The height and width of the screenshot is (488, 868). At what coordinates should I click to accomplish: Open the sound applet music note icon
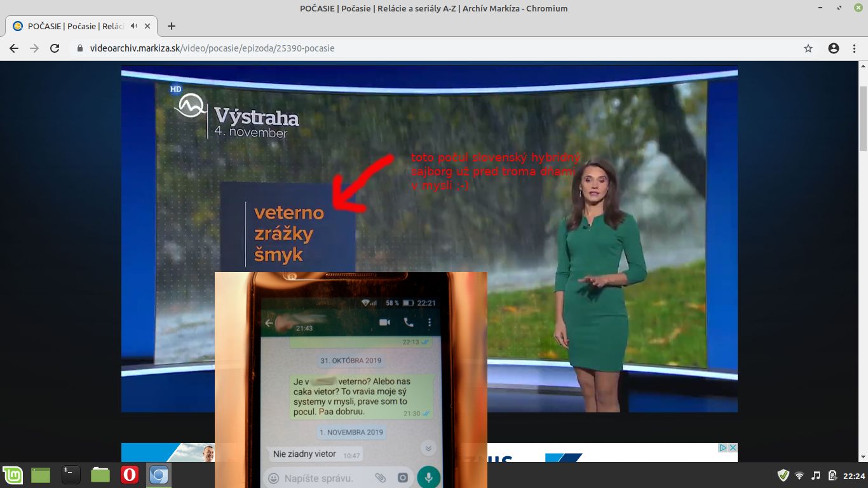click(x=816, y=475)
